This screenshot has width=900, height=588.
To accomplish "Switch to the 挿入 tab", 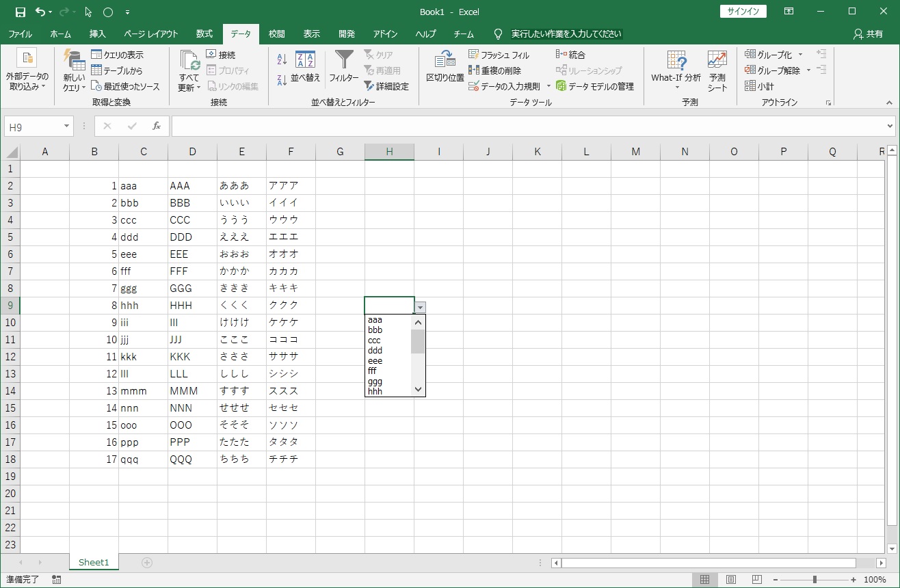I will click(98, 34).
